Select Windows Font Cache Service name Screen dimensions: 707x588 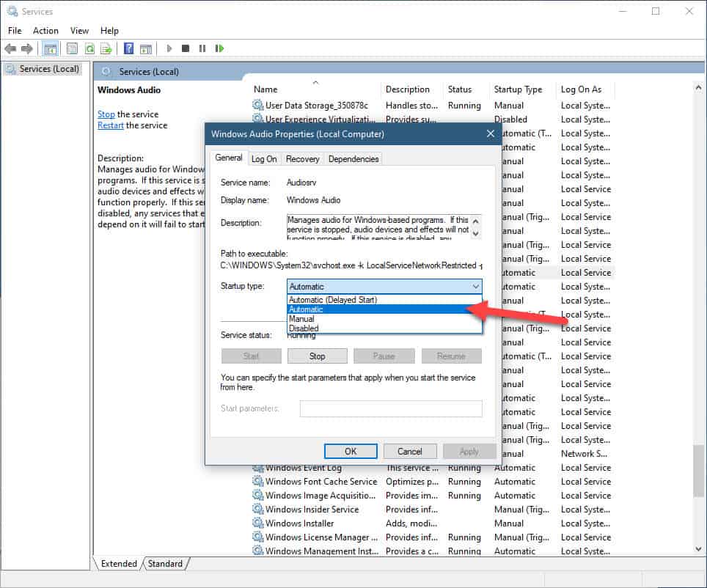pyautogui.click(x=321, y=481)
